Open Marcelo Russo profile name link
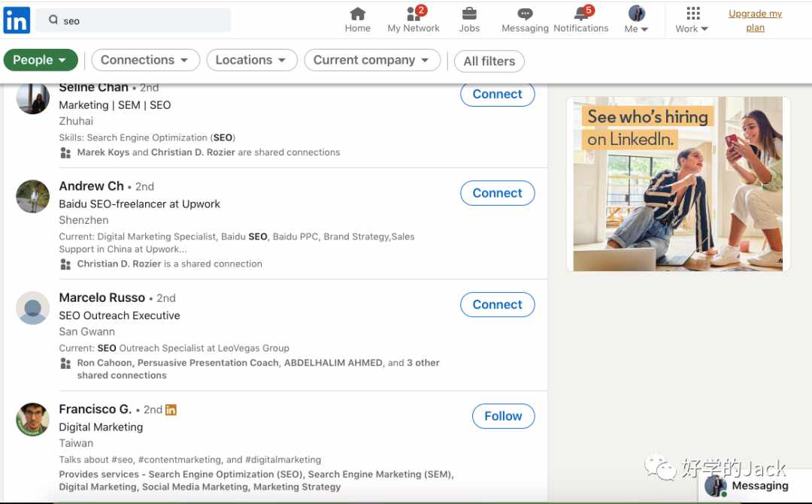812x504 pixels. (102, 298)
